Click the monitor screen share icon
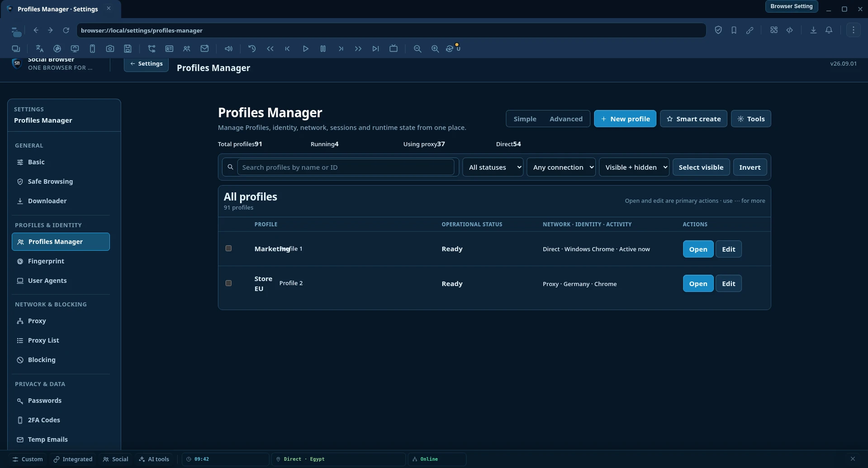This screenshot has width=868, height=468. (75, 48)
